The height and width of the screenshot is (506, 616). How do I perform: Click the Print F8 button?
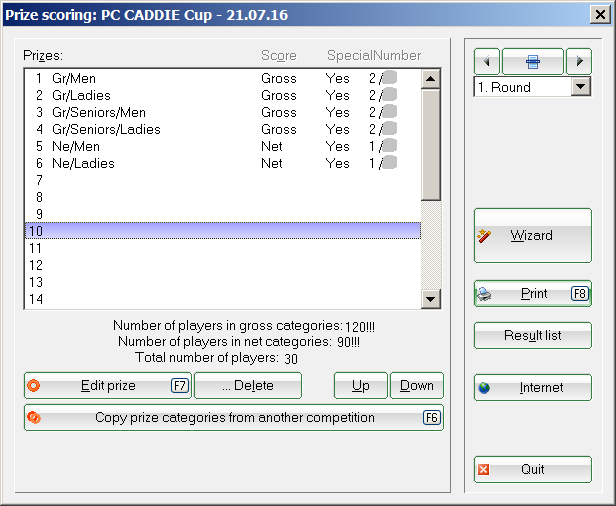(x=533, y=293)
